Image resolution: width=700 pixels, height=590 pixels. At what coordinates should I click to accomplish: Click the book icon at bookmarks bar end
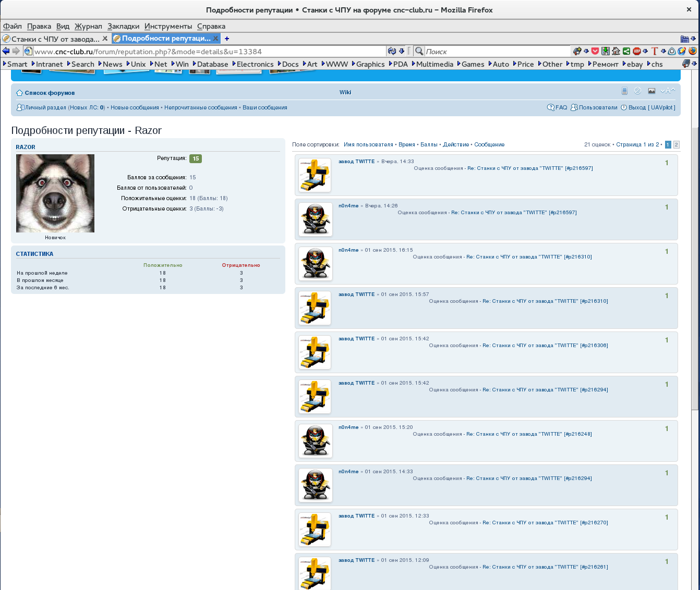pos(686,64)
